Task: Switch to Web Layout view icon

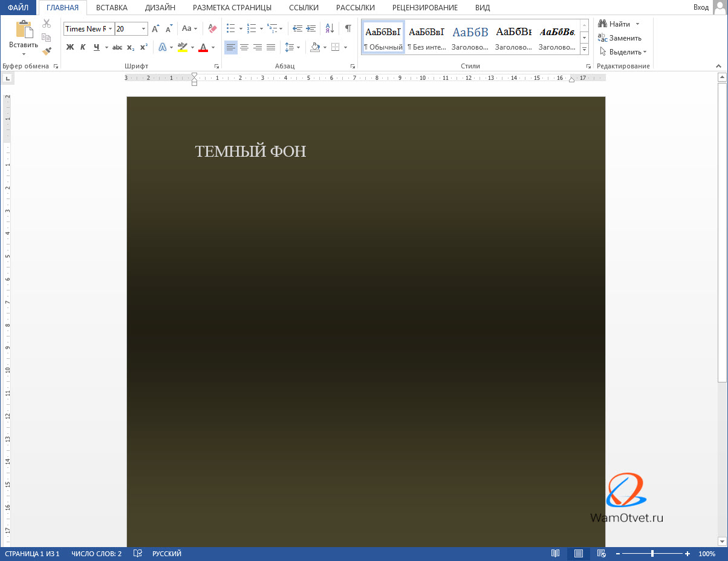Action: [x=601, y=554]
